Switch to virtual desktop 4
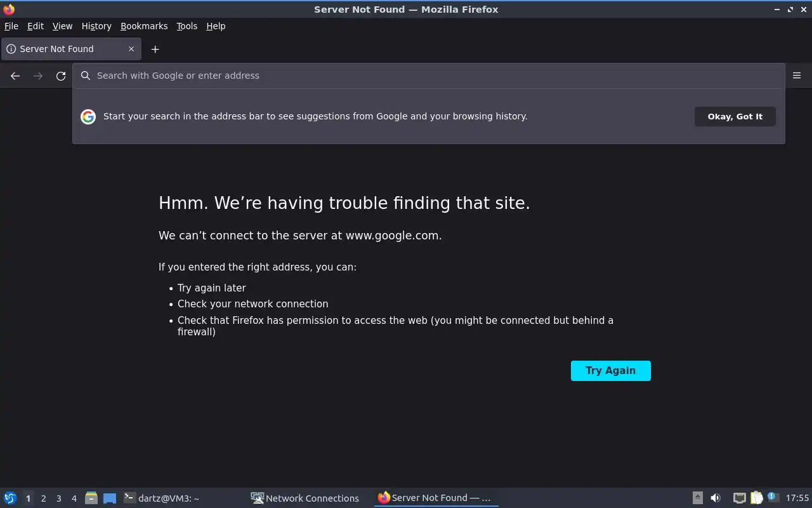Viewport: 812px width, 508px height. pyautogui.click(x=74, y=498)
